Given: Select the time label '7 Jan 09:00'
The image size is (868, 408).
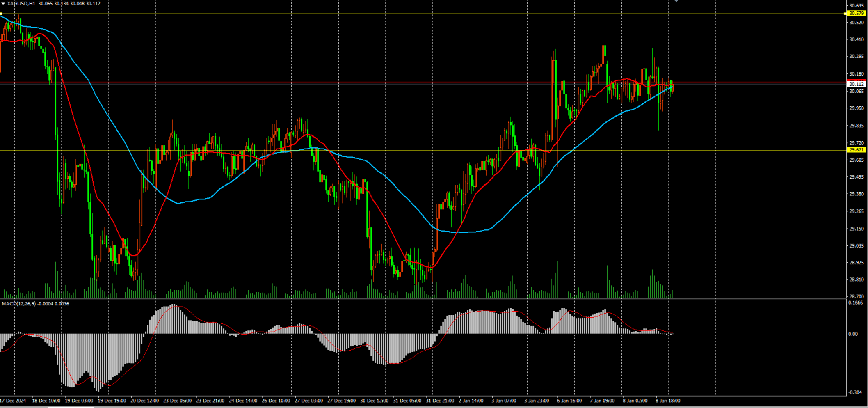Looking at the screenshot, I should pos(602,401).
